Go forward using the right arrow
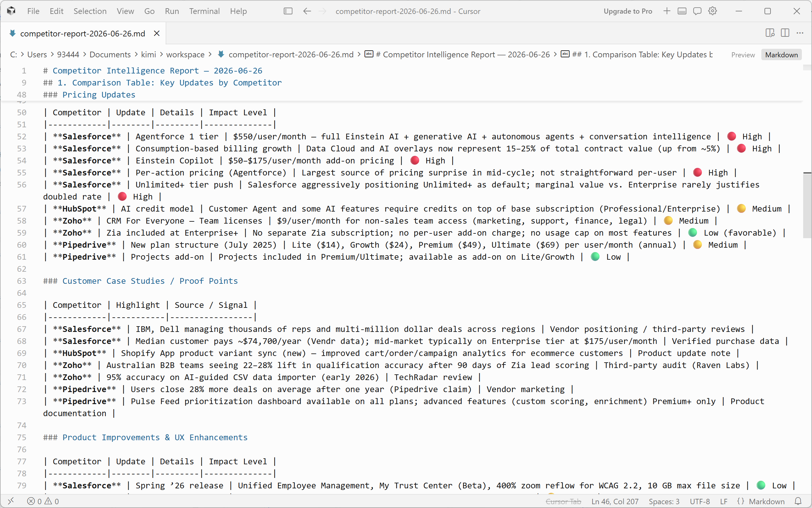Image resolution: width=812 pixels, height=508 pixels. pyautogui.click(x=322, y=11)
